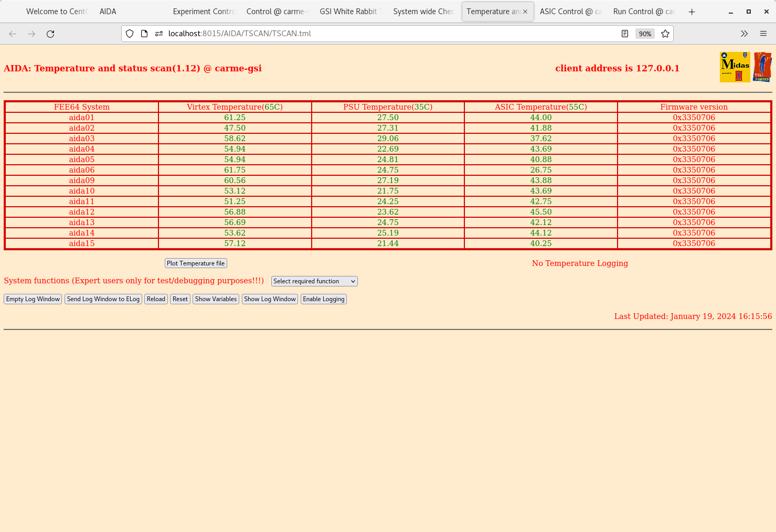Click the FEE64 System column header
This screenshot has width=776, height=532.
(82, 107)
